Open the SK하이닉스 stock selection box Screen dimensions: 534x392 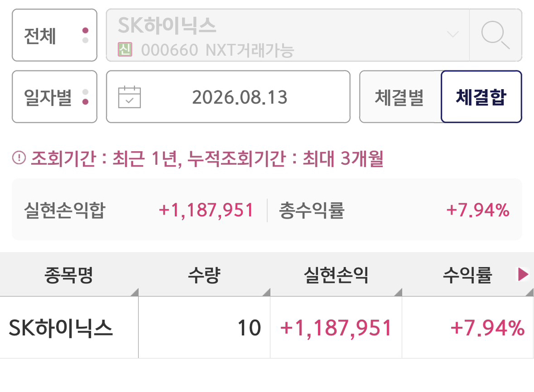click(x=288, y=35)
